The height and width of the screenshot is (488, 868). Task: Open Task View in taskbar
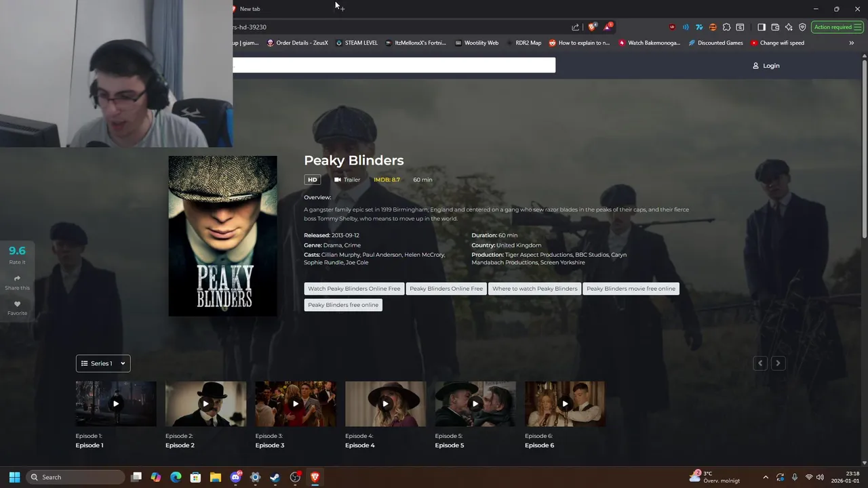point(136,477)
